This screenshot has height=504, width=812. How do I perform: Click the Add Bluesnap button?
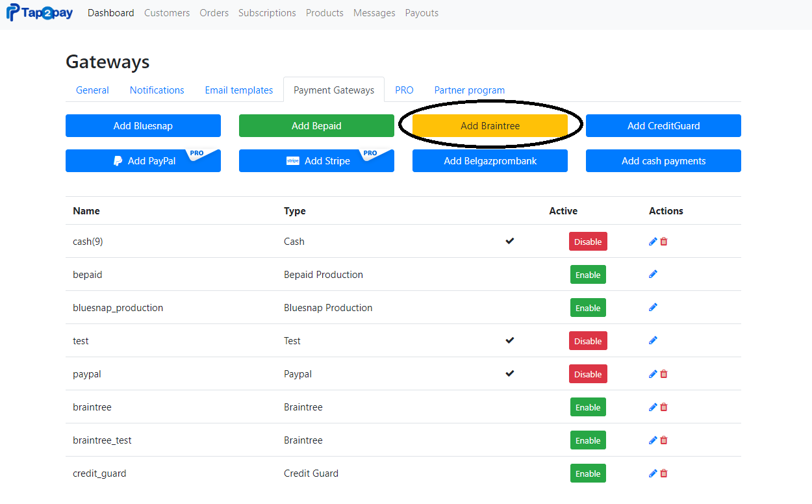pyautogui.click(x=143, y=126)
